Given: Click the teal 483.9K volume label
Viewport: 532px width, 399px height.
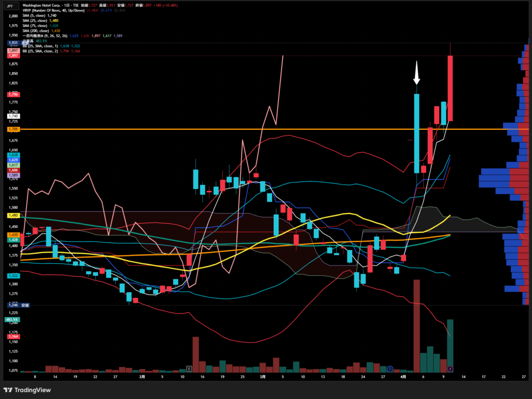Looking at the screenshot, I should click(12, 320).
